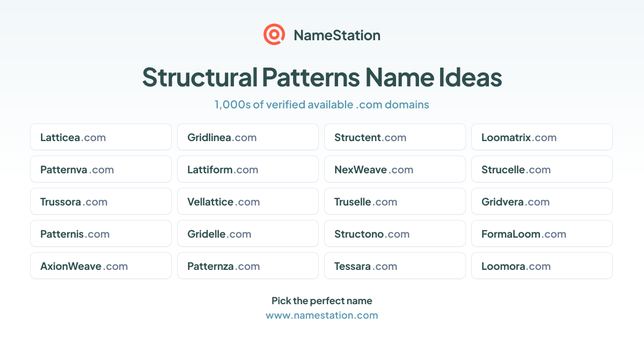
Task: Pick the Patternva.com name idea
Action: (101, 169)
